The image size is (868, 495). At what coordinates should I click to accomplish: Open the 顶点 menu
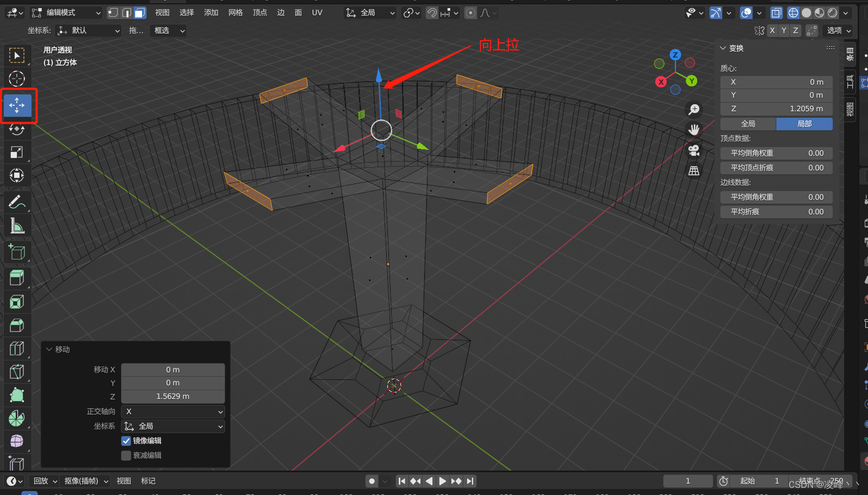(x=260, y=12)
